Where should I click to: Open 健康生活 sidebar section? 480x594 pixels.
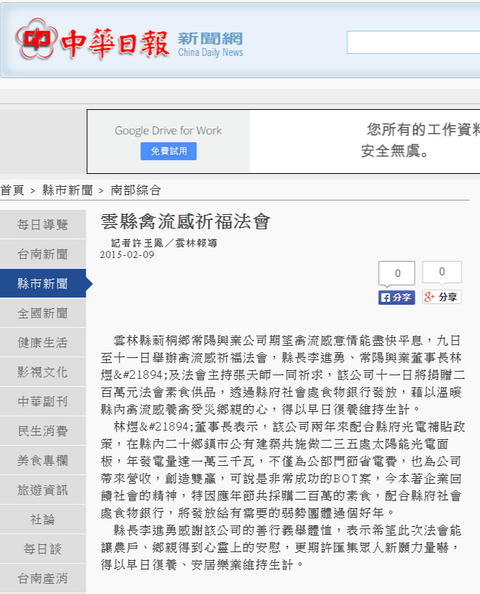click(43, 342)
